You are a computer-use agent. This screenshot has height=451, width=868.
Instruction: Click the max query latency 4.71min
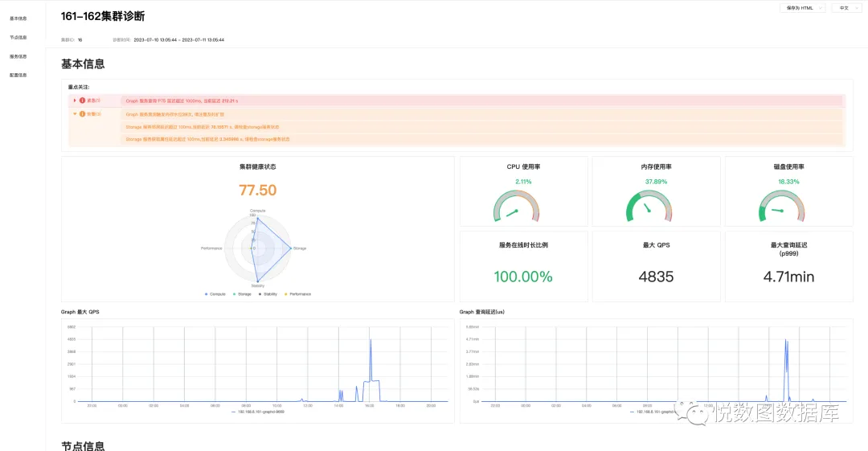point(789,277)
